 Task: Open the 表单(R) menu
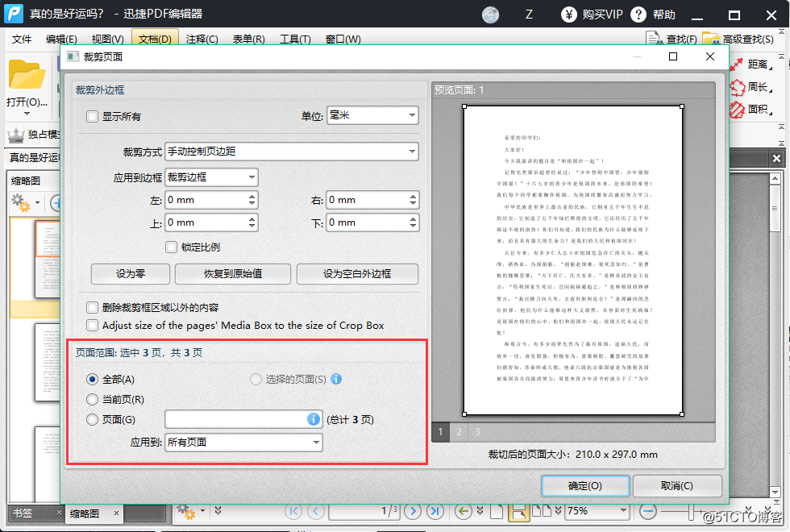[249, 39]
